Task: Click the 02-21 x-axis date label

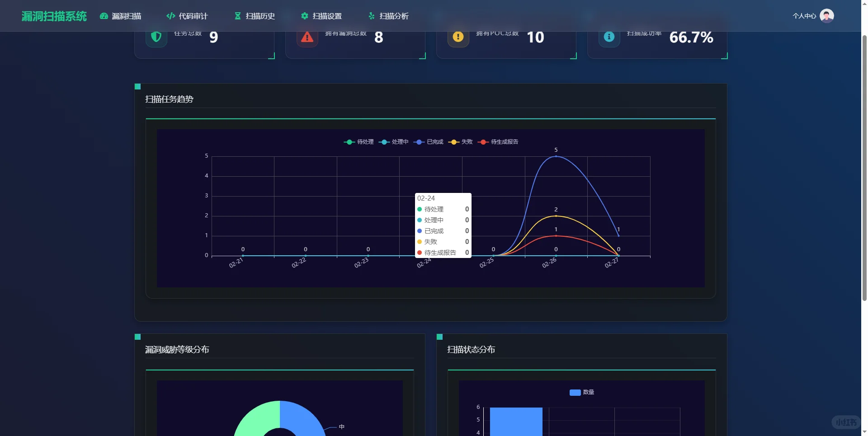Action: pyautogui.click(x=236, y=263)
